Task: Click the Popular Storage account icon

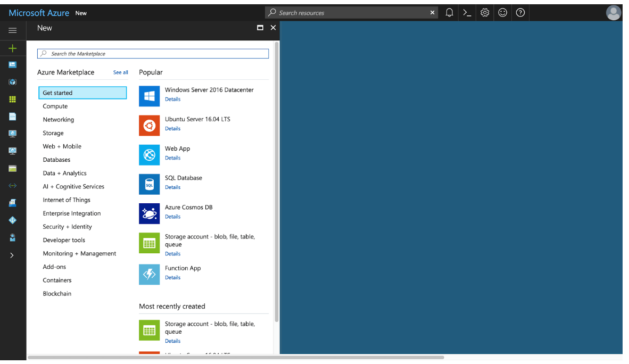Action: pos(149,243)
